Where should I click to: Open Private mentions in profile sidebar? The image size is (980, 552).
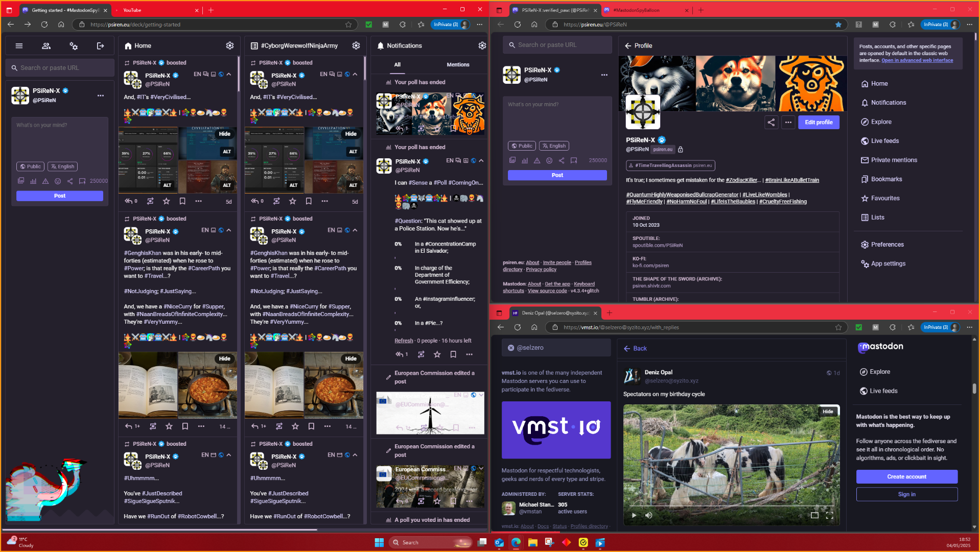(x=889, y=160)
